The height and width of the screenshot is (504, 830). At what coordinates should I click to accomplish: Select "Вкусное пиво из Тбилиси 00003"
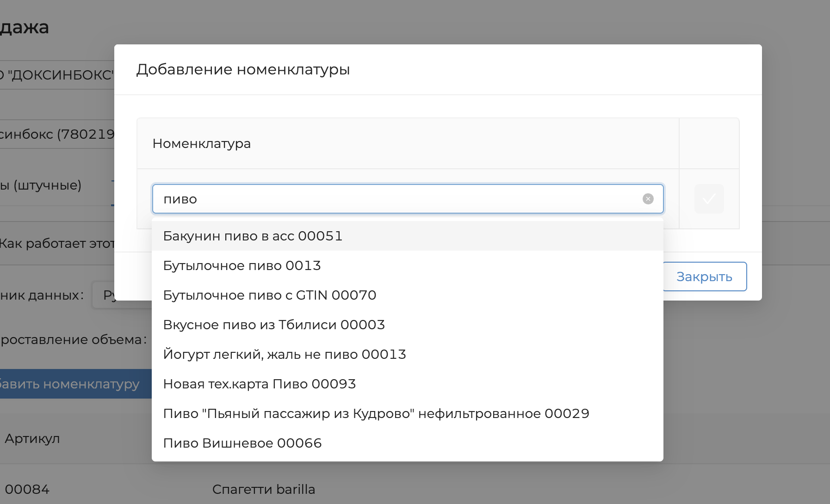pyautogui.click(x=274, y=325)
